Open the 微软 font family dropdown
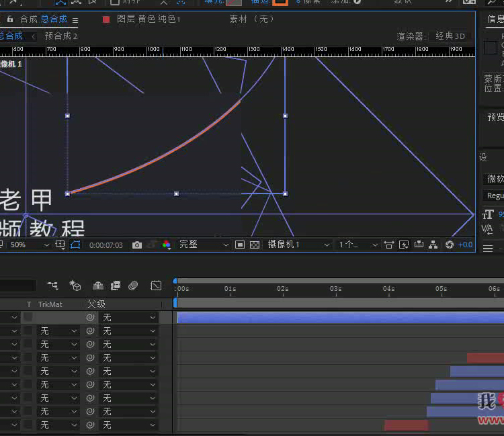The width and height of the screenshot is (504, 436). (493, 179)
